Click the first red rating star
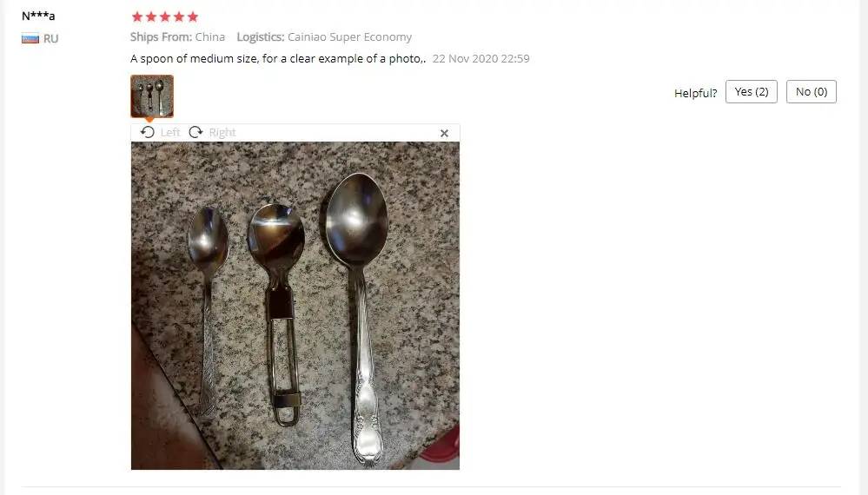Viewport: 868px width, 495px height. point(137,16)
